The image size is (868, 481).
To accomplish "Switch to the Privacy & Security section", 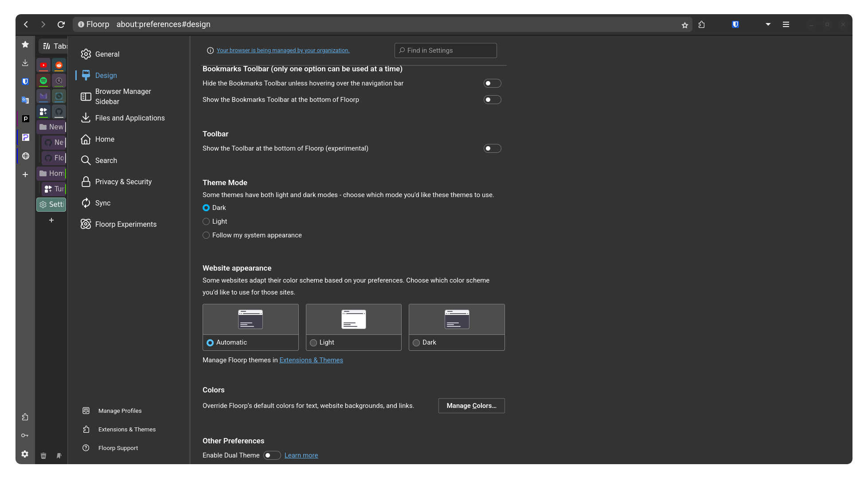I will click(123, 182).
